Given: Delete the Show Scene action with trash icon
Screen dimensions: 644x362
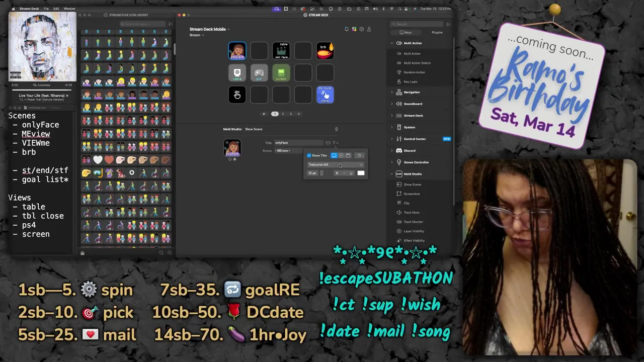Looking at the screenshot, I should tap(337, 129).
